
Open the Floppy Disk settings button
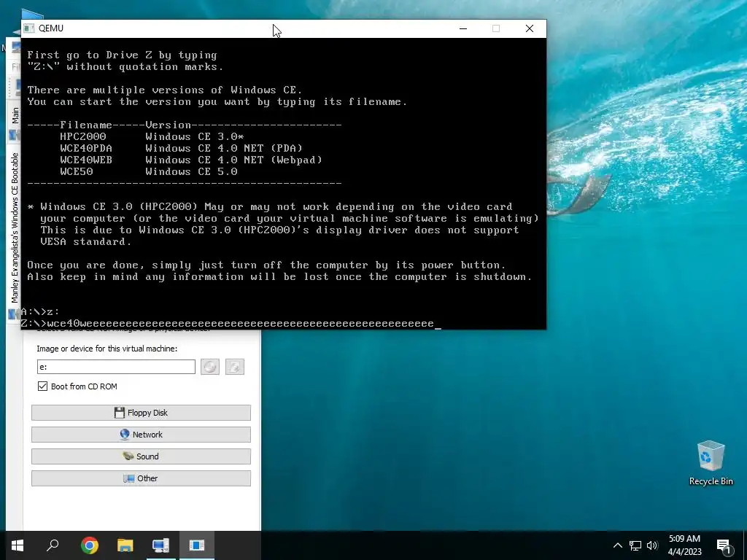click(x=141, y=413)
